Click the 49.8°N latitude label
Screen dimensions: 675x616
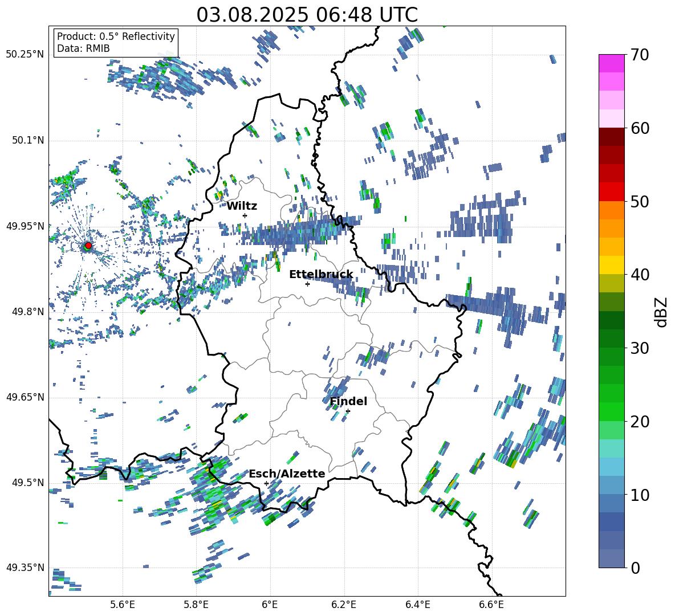coord(27,312)
